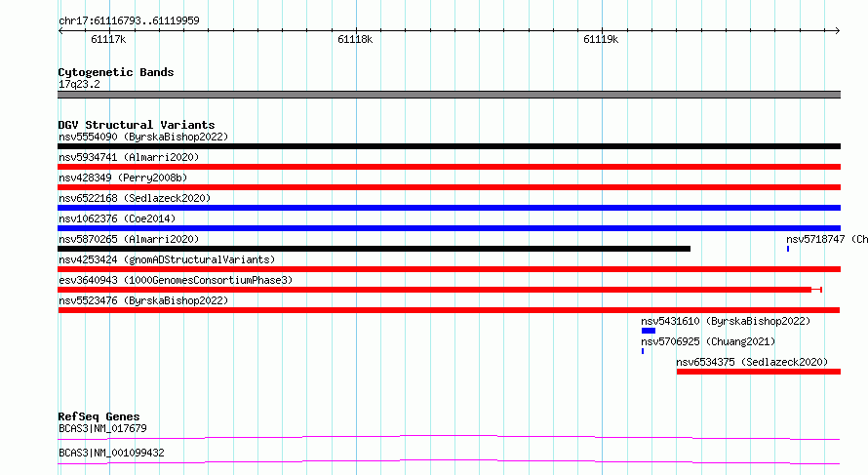This screenshot has width=868, height=475.
Task: Open nsv6534375 (Sedlazeck2020) variant label
Action: (752, 362)
